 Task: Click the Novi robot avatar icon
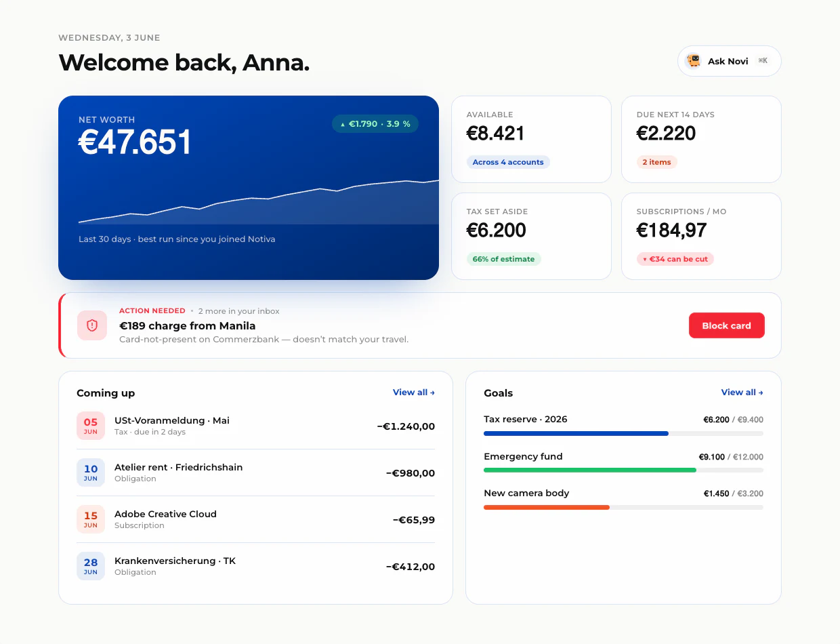point(693,61)
